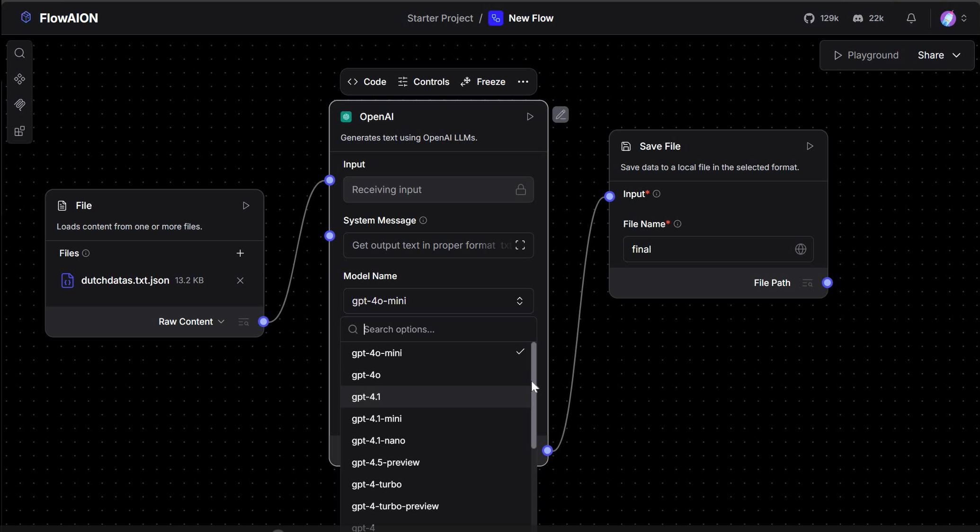The height and width of the screenshot is (532, 980).
Task: Open the more options ellipsis menu
Action: [x=523, y=82]
